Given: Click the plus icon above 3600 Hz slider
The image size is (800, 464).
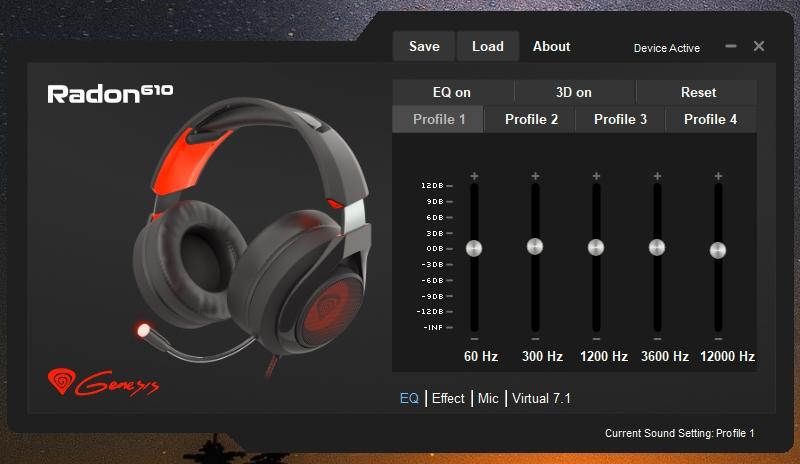Looking at the screenshot, I should point(657,176).
